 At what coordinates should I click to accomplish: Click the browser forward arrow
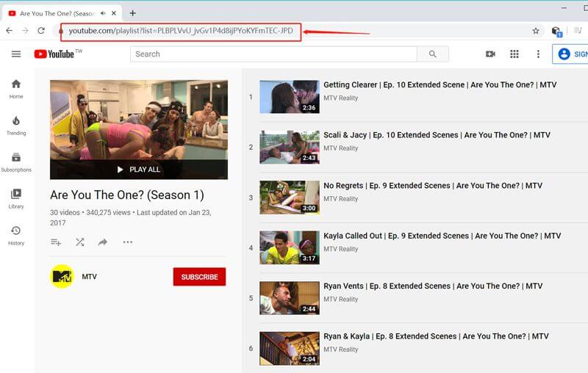[25, 31]
